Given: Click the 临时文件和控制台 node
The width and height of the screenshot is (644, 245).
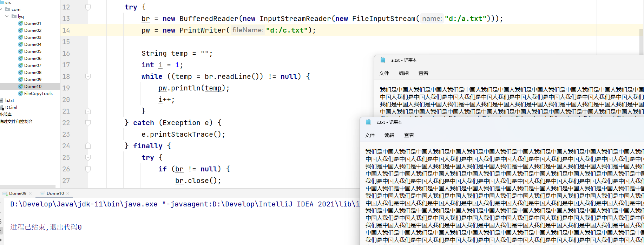Looking at the screenshot, I should (16, 122).
